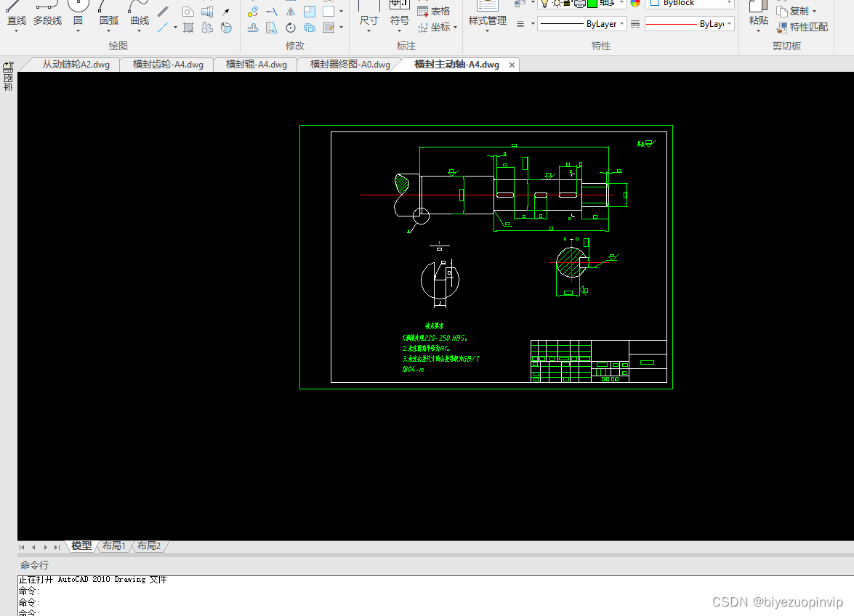This screenshot has width=854, height=616.
Task: Expand the 圆 circle tool dropdown arrow
Action: 78,31
